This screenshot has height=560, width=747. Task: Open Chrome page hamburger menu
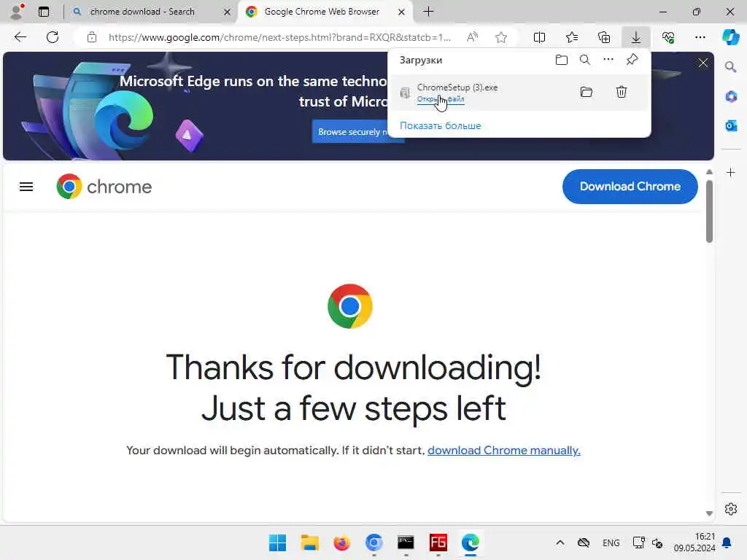click(26, 187)
